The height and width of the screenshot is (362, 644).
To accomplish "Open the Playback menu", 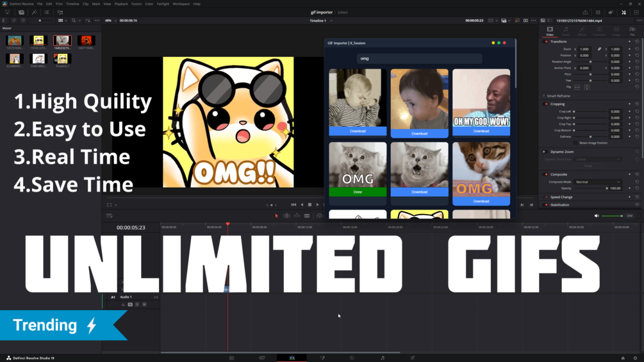I will coord(121,4).
